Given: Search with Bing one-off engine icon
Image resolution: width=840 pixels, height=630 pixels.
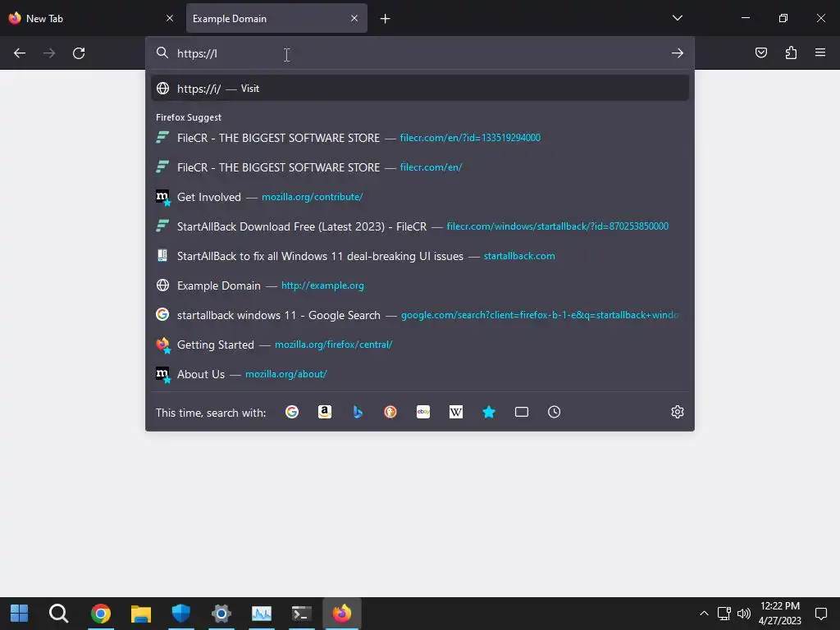Looking at the screenshot, I should point(358,412).
